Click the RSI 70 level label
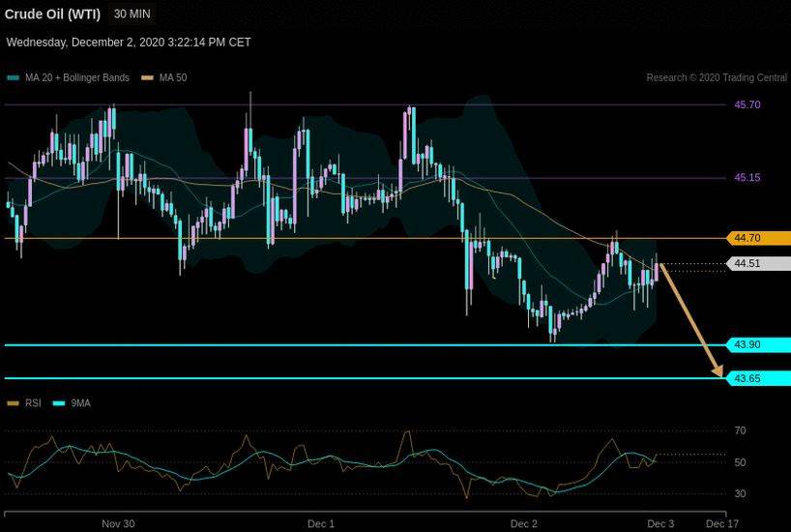Viewport: 791px width, 532px height. pos(740,430)
